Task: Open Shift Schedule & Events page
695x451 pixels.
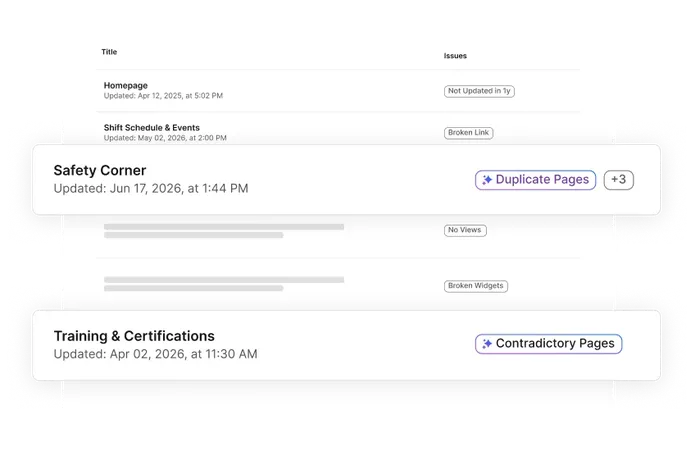Action: pyautogui.click(x=152, y=128)
